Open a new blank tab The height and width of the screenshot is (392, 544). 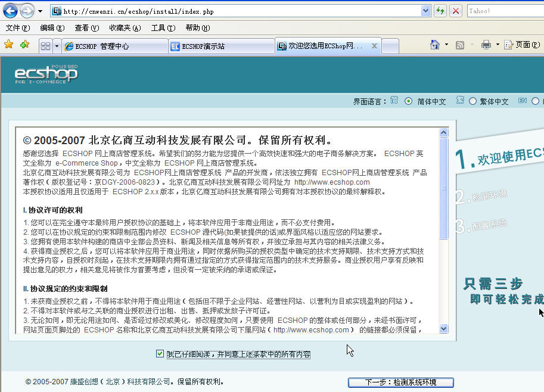pyautogui.click(x=390, y=46)
